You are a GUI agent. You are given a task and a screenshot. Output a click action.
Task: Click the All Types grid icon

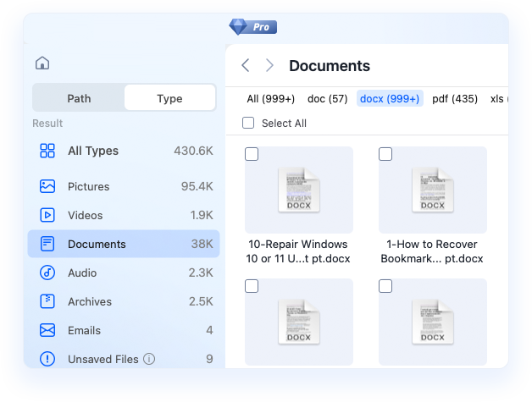click(x=47, y=151)
